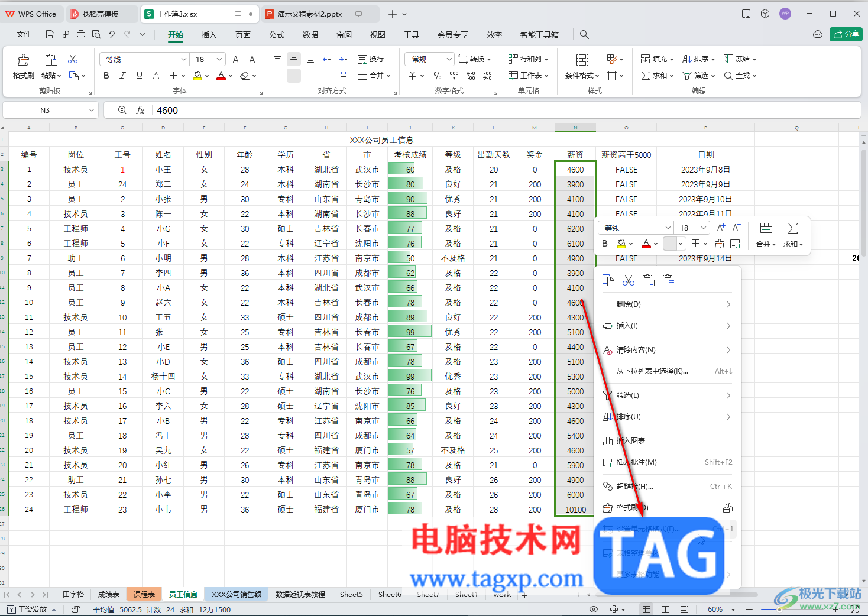This screenshot has height=616, width=868.
Task: Select Clear Contents (清除内容) in context menu
Action: click(636, 350)
